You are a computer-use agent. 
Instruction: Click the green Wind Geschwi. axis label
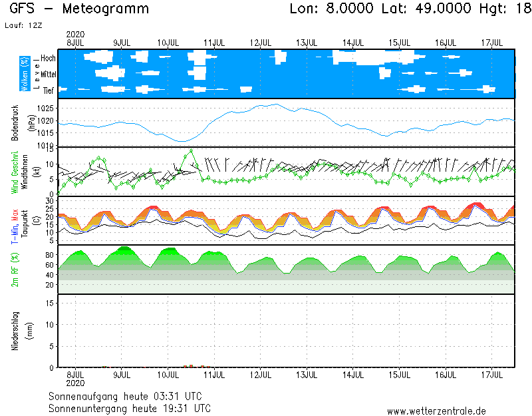15,172
